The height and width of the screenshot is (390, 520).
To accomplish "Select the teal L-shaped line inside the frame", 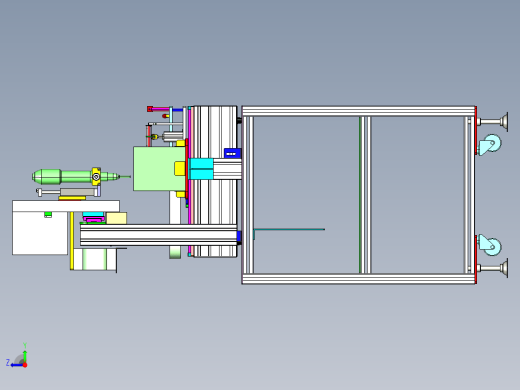I will [289, 230].
